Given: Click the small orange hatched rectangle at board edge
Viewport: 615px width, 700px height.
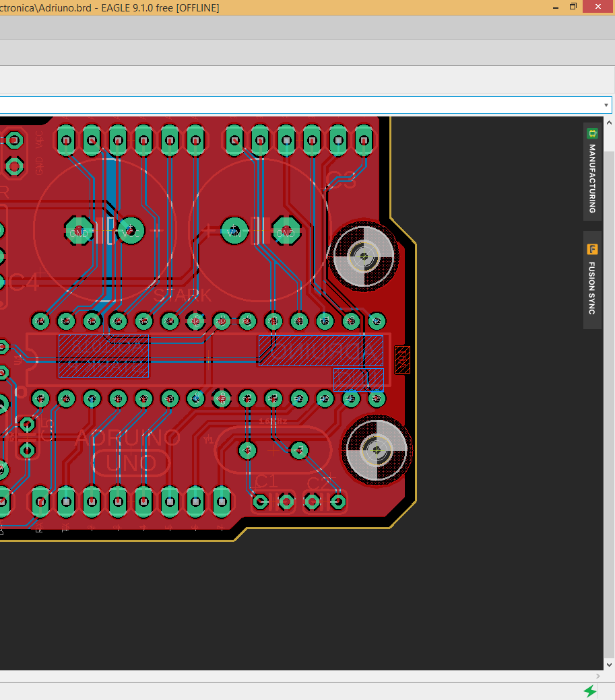Looking at the screenshot, I should point(402,360).
